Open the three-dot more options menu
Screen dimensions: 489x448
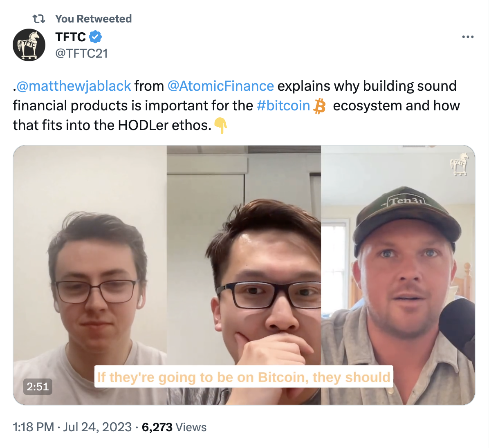click(467, 37)
